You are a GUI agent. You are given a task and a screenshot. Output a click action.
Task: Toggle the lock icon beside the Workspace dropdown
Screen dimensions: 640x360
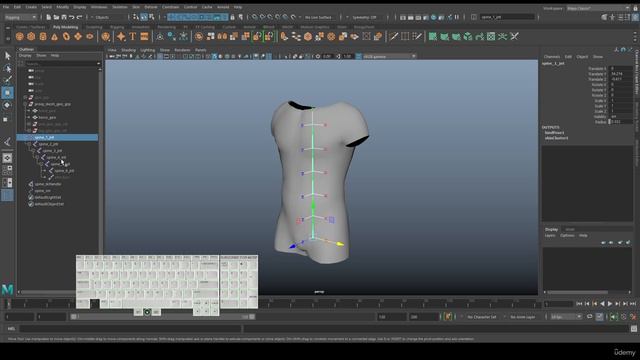click(x=636, y=8)
